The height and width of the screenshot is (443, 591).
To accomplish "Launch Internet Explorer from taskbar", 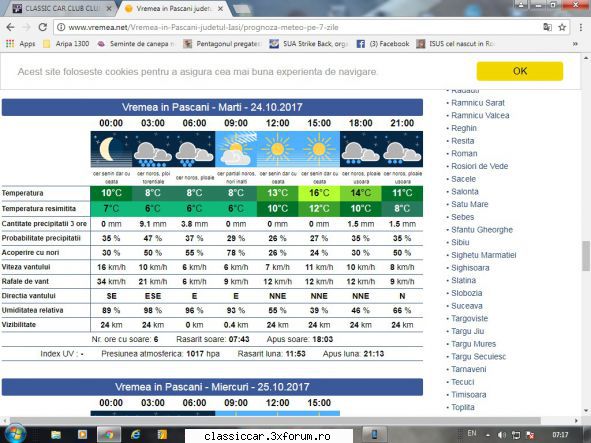I will pyautogui.click(x=135, y=435).
